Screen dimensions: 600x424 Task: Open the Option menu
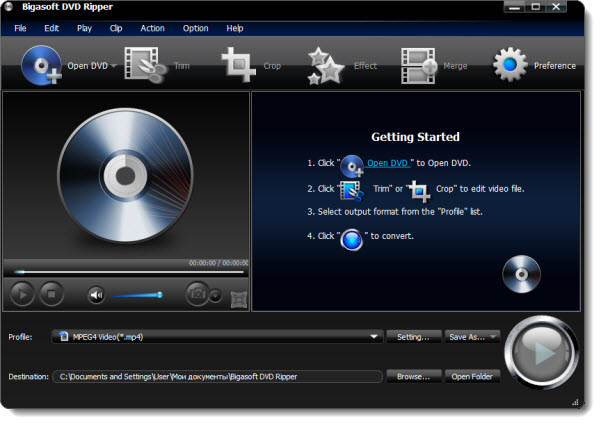click(x=195, y=28)
